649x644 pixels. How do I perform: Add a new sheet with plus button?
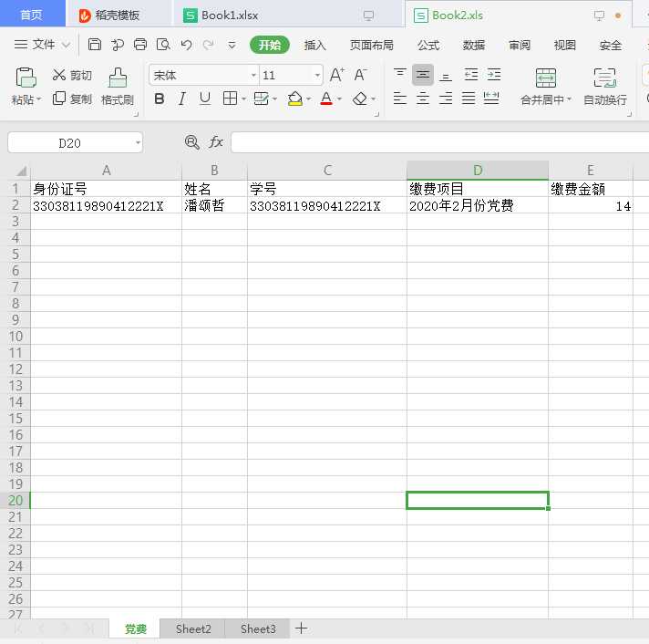pos(302,628)
